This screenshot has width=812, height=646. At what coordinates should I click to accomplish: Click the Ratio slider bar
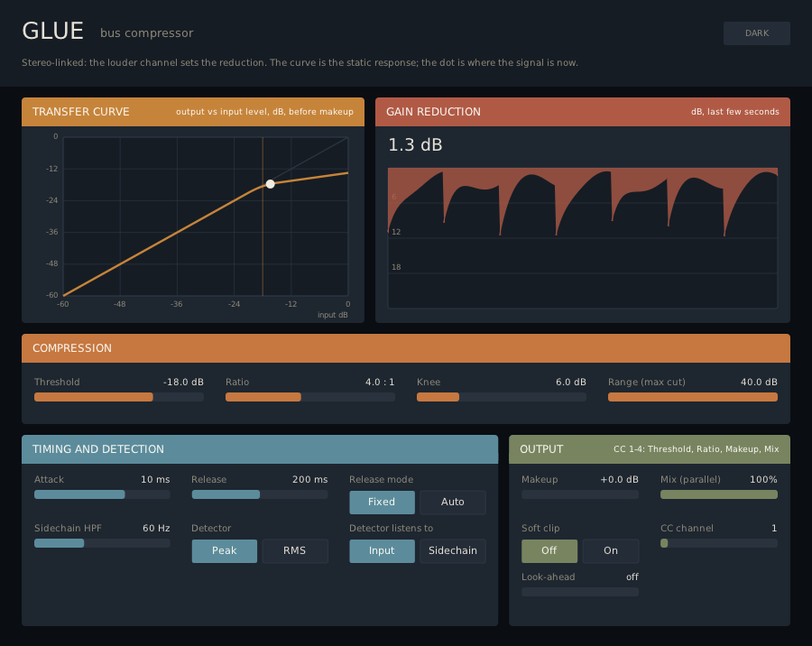(x=309, y=397)
